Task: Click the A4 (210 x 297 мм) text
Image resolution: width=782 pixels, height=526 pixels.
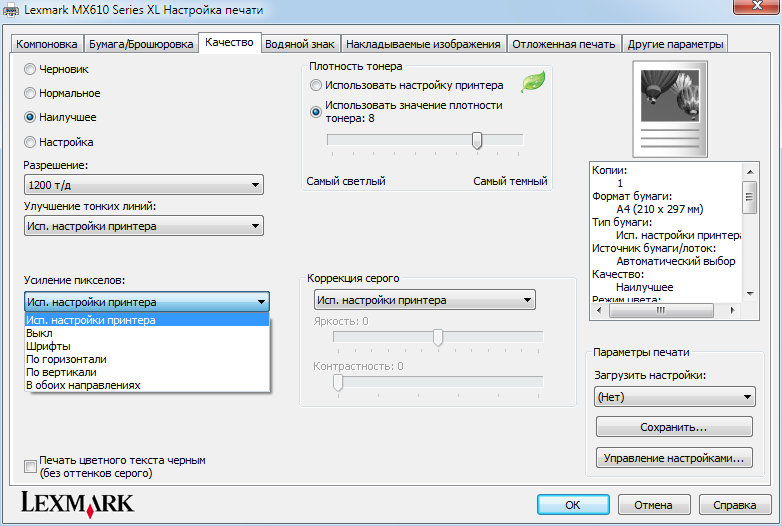Action: (x=659, y=209)
